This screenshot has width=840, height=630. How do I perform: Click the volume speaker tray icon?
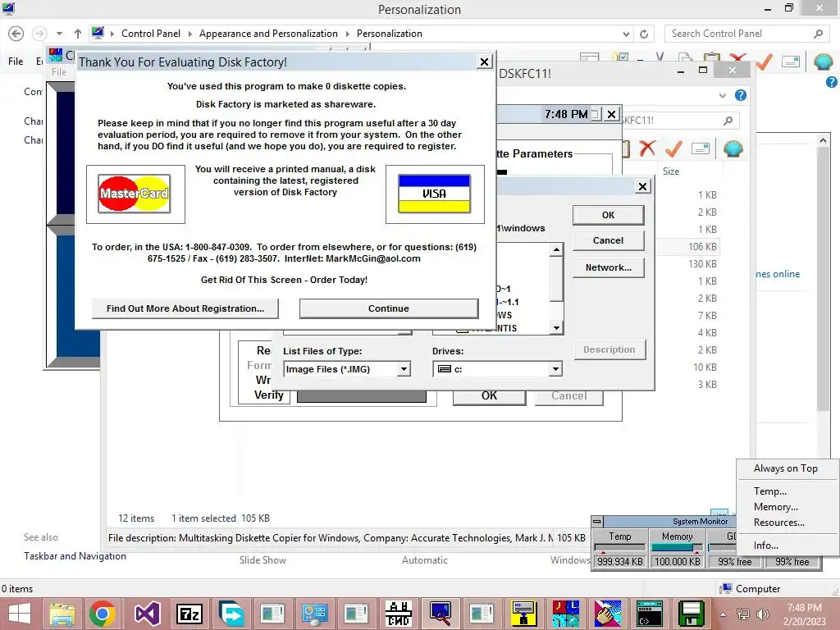click(762, 614)
